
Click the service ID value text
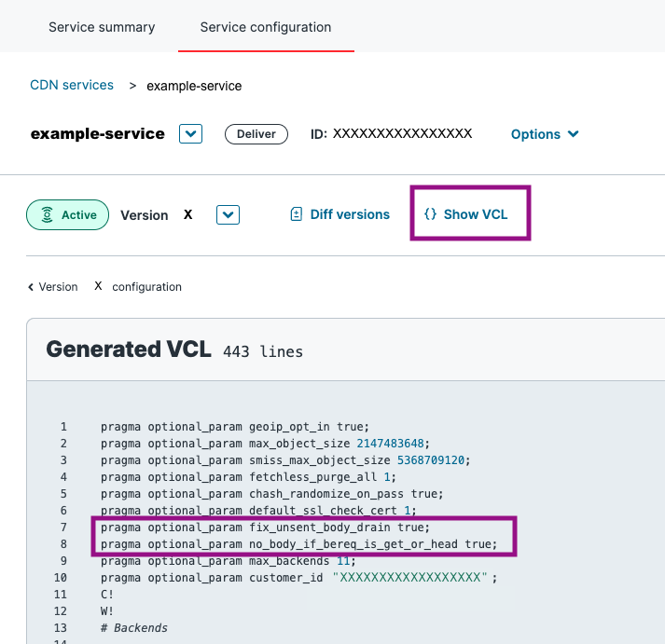[402, 134]
